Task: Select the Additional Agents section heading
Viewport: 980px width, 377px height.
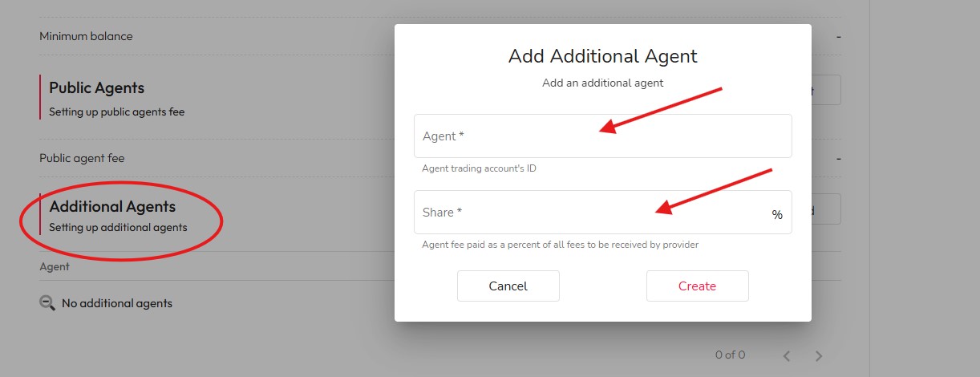Action: pyautogui.click(x=112, y=207)
